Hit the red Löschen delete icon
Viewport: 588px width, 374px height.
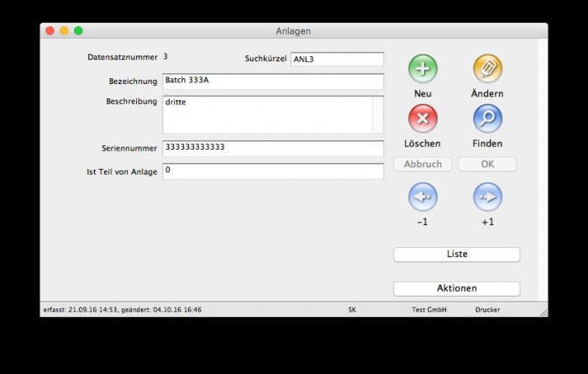point(423,119)
